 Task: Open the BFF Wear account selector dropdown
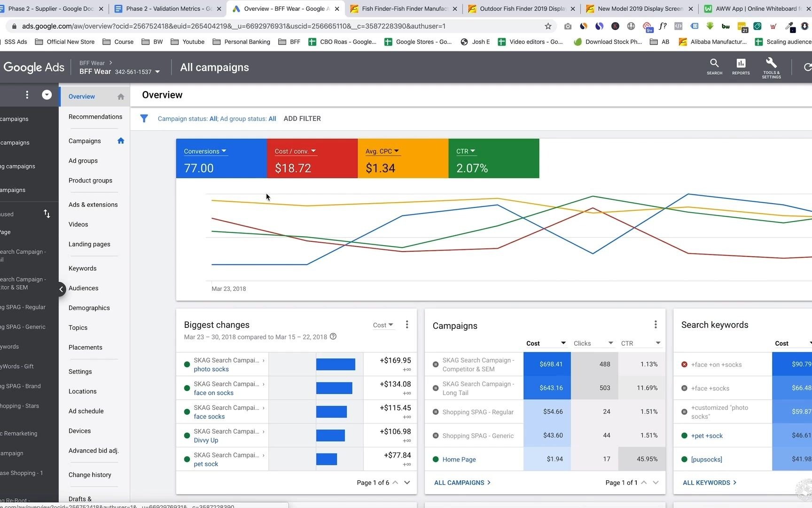(157, 72)
